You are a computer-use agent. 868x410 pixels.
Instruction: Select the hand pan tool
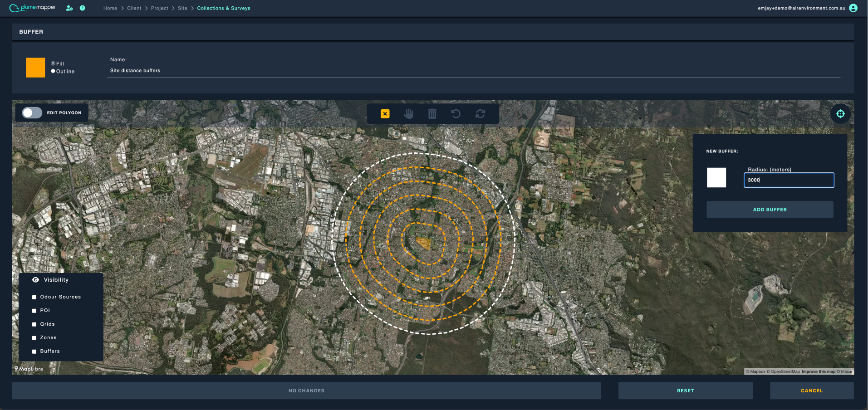(x=409, y=114)
